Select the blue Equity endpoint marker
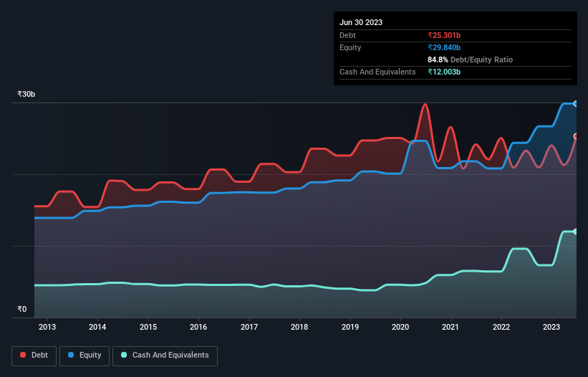This screenshot has height=377, width=588. (x=576, y=103)
